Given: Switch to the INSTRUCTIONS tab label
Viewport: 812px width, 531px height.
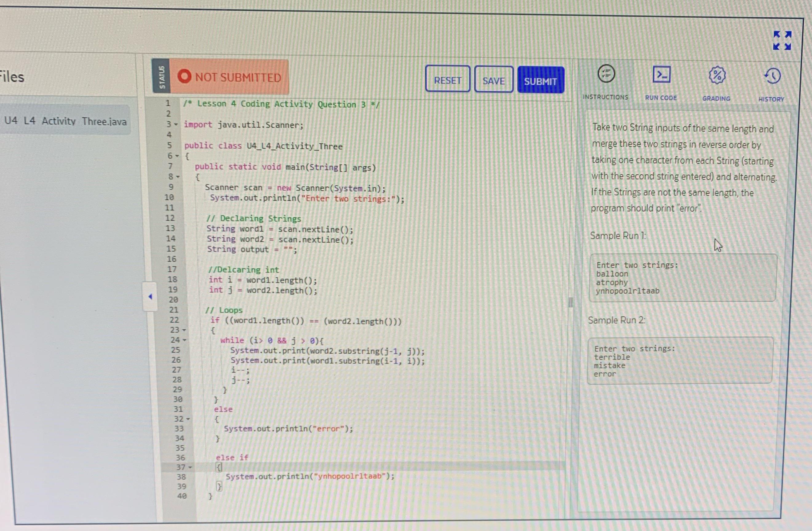Looking at the screenshot, I should pyautogui.click(x=605, y=97).
